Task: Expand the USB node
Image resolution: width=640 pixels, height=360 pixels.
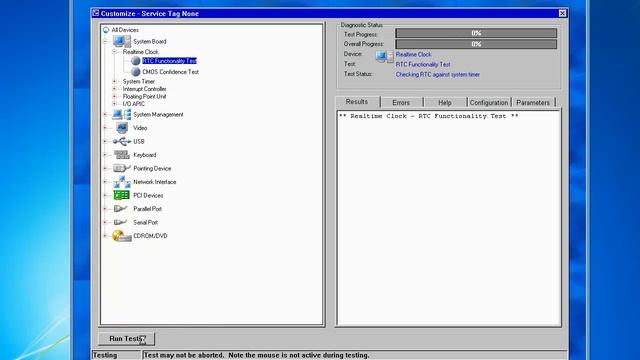Action: click(x=105, y=141)
